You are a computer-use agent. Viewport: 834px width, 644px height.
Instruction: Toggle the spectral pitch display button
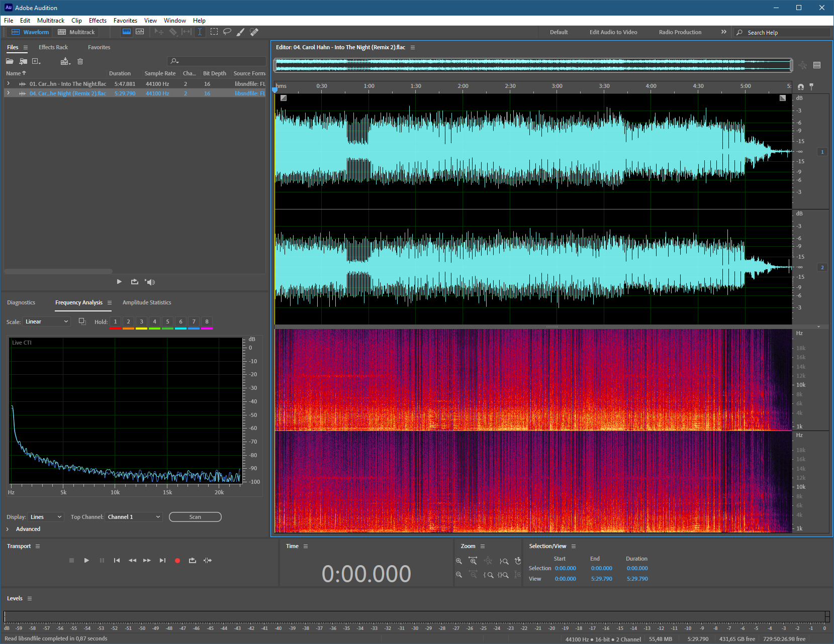tap(140, 32)
